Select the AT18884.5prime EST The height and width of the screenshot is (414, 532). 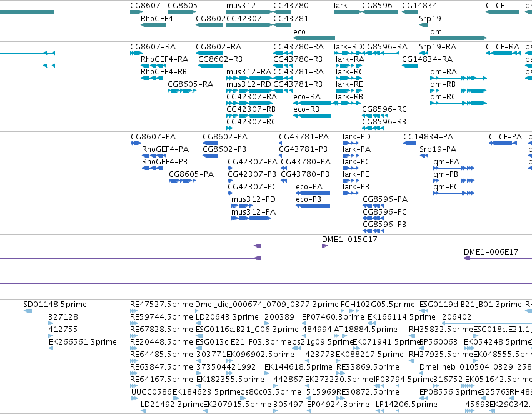tap(340, 336)
